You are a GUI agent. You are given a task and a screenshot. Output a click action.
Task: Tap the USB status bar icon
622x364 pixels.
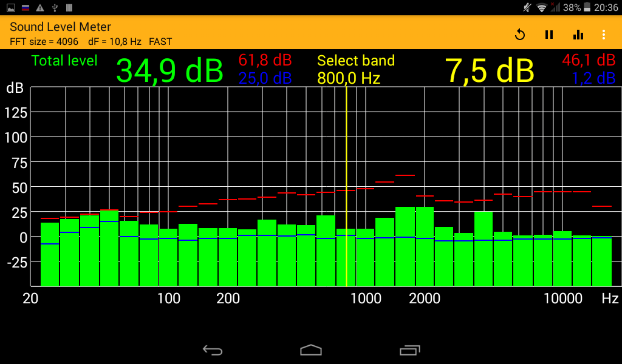click(55, 7)
